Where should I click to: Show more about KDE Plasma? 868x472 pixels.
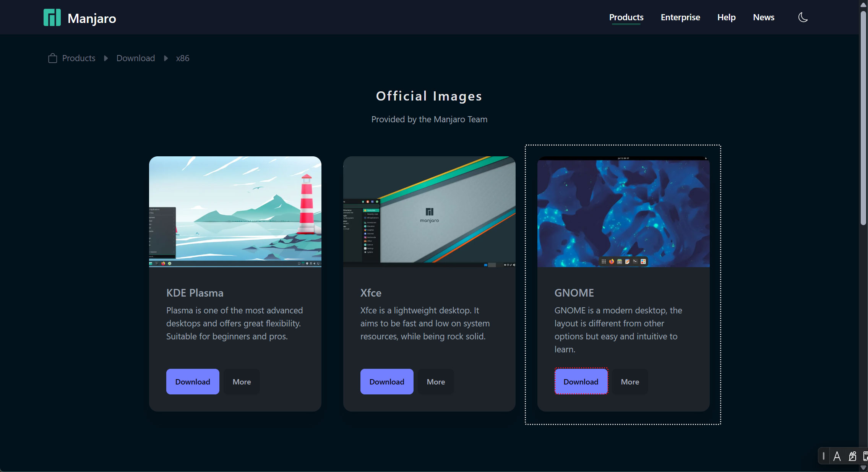pyautogui.click(x=242, y=381)
